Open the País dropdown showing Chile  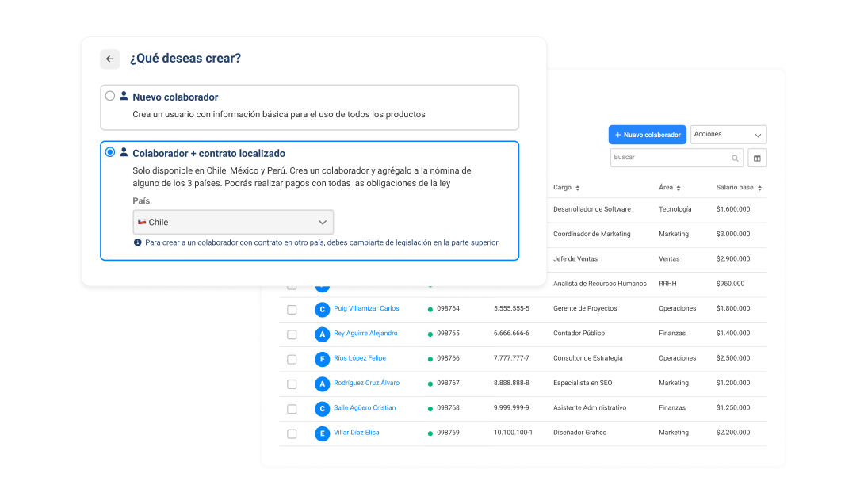tap(233, 222)
